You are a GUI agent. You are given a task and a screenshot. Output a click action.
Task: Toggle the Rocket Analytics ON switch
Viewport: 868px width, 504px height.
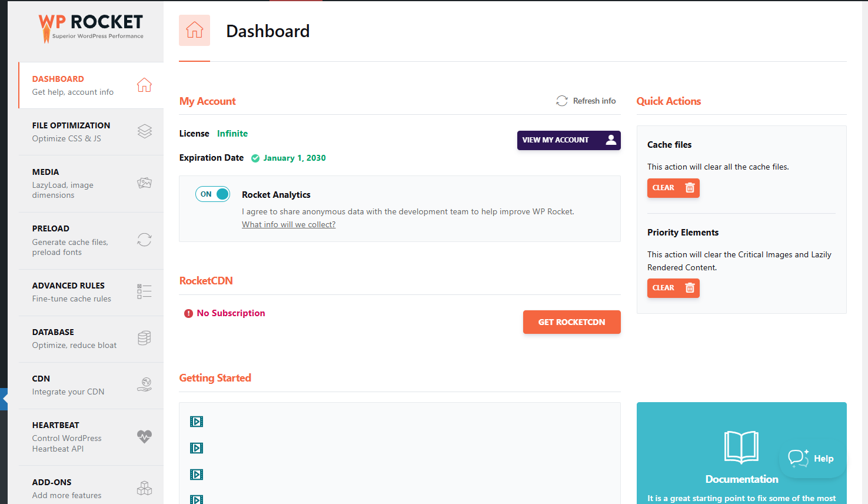coord(212,194)
